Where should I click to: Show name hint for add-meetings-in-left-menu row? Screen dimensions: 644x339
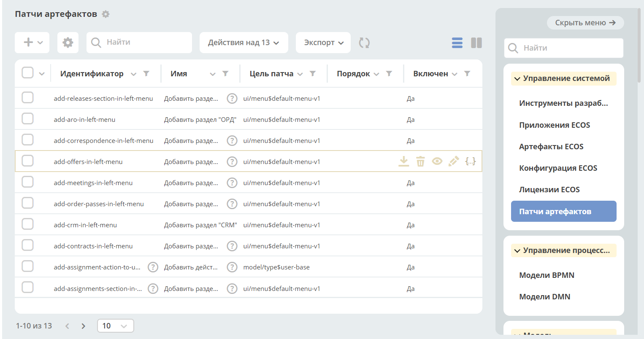click(x=232, y=183)
